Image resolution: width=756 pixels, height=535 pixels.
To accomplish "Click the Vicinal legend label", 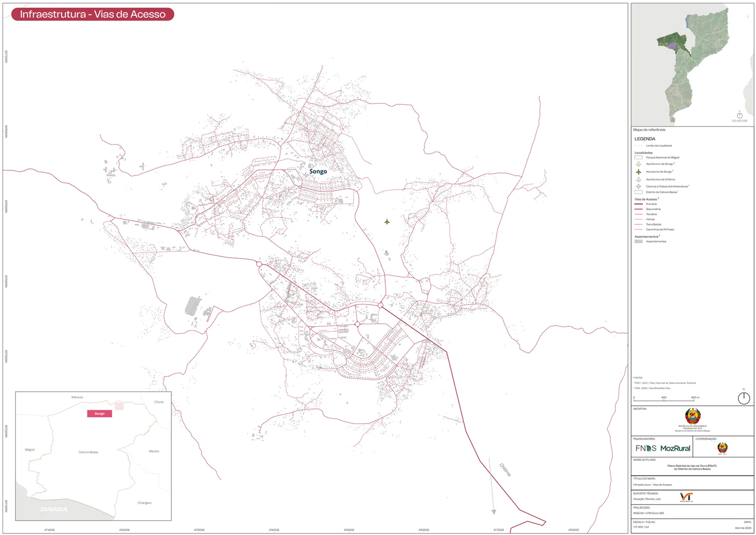I will point(650,219).
